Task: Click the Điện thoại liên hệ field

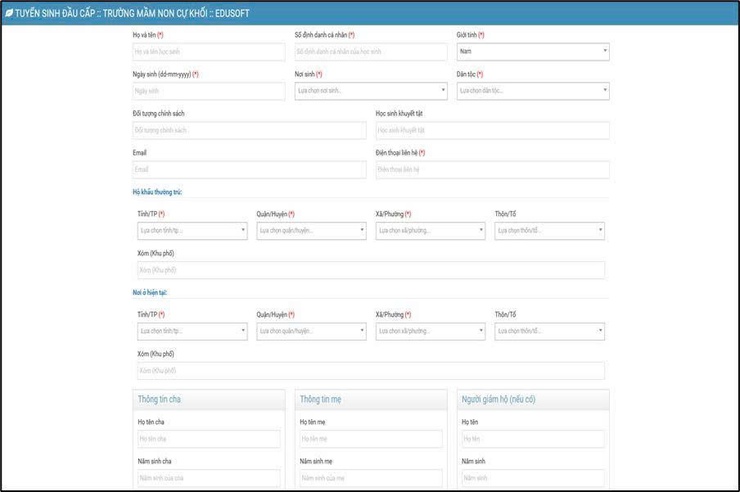Action: pos(492,169)
